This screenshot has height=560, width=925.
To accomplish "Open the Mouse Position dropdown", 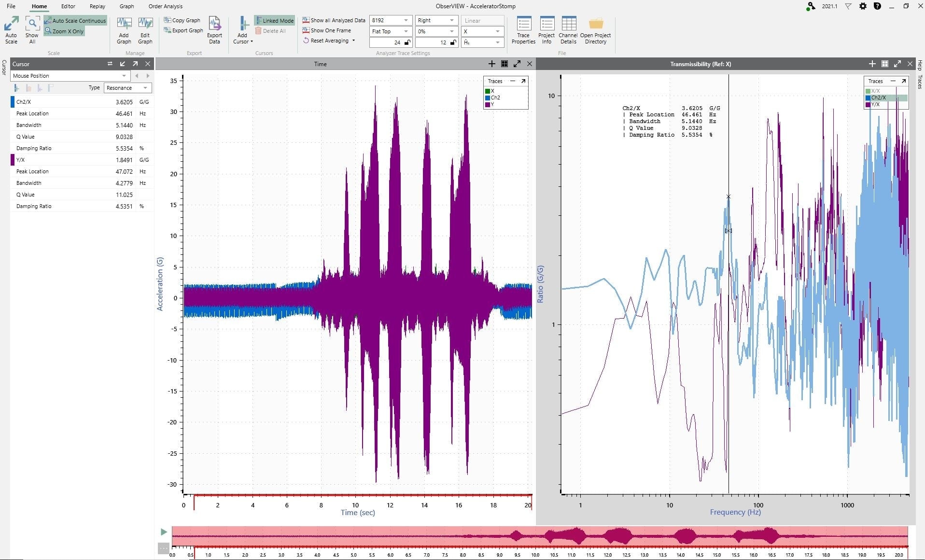I will (70, 76).
